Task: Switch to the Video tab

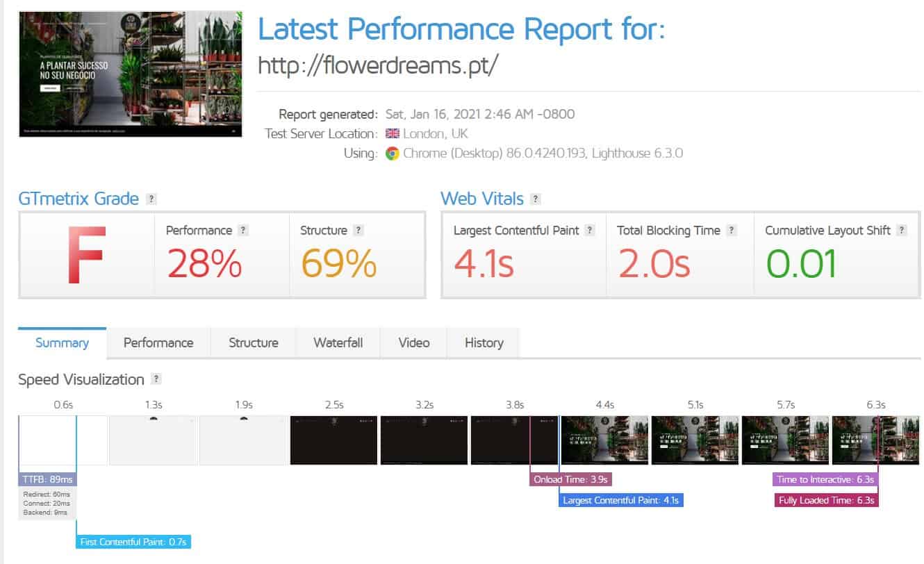Action: (x=414, y=343)
